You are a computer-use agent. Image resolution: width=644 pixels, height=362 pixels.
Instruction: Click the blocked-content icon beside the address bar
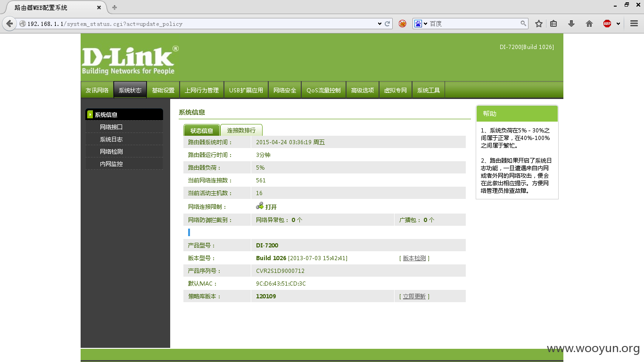(402, 24)
